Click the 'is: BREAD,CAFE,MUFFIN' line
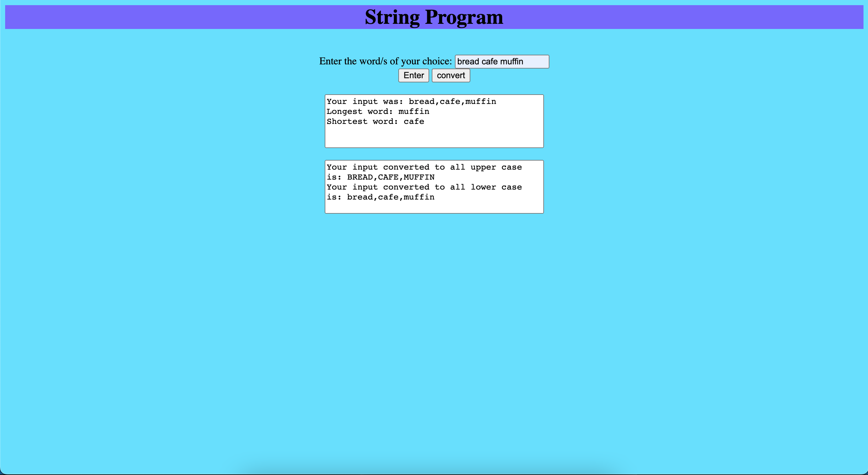The width and height of the screenshot is (868, 475). pos(380,177)
